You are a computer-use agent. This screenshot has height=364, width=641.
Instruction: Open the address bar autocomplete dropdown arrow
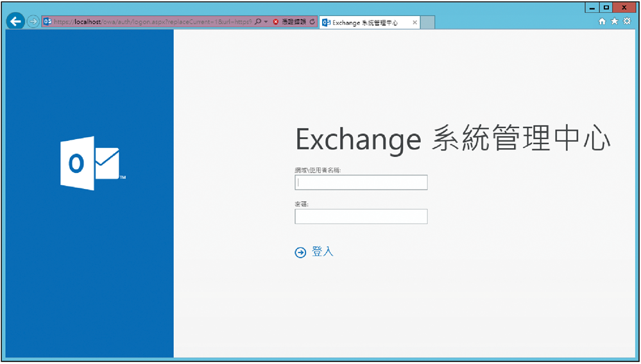(266, 22)
